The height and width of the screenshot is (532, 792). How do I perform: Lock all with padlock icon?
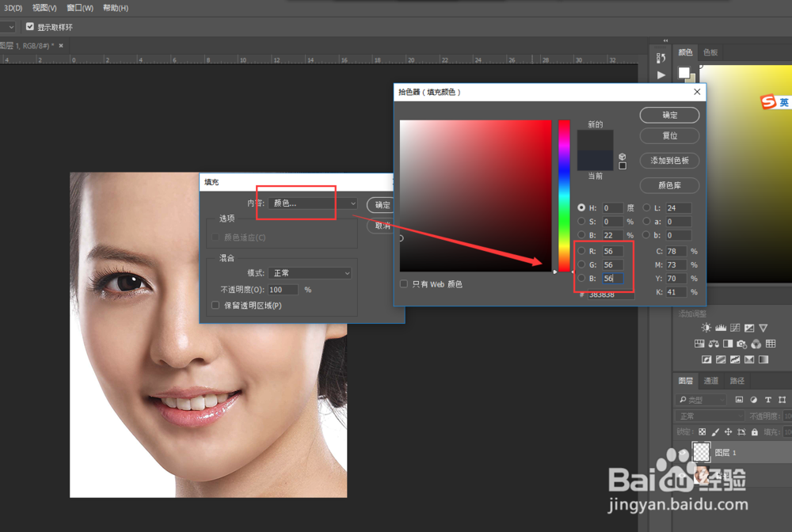[x=755, y=432]
